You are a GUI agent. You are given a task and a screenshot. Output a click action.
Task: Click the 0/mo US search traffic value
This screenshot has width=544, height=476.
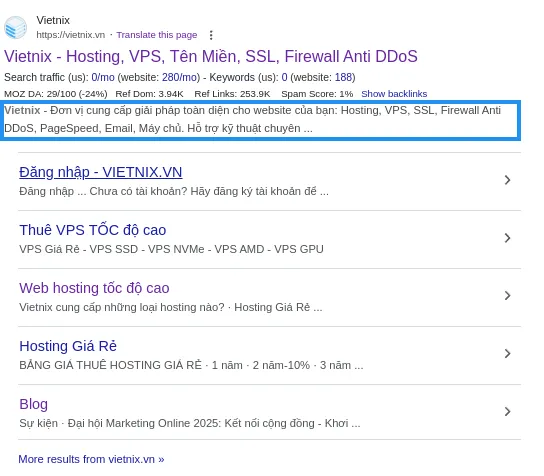click(103, 77)
